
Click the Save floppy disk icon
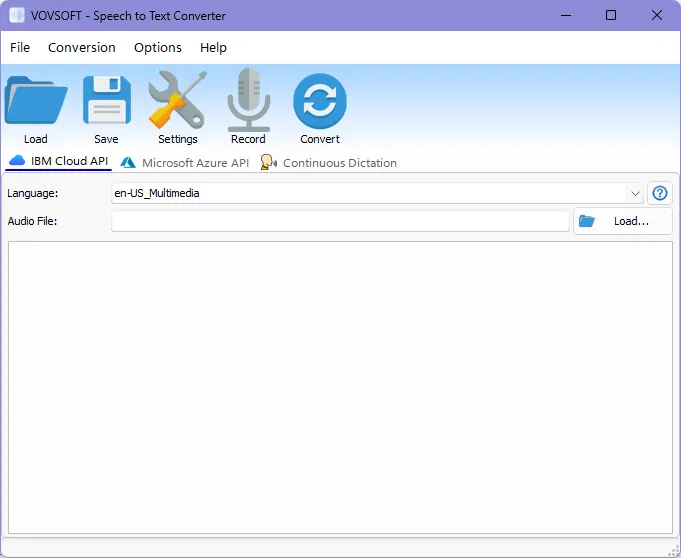click(x=107, y=100)
